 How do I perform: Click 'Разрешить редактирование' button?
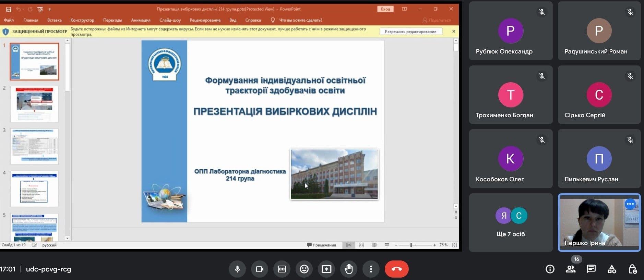(x=411, y=32)
